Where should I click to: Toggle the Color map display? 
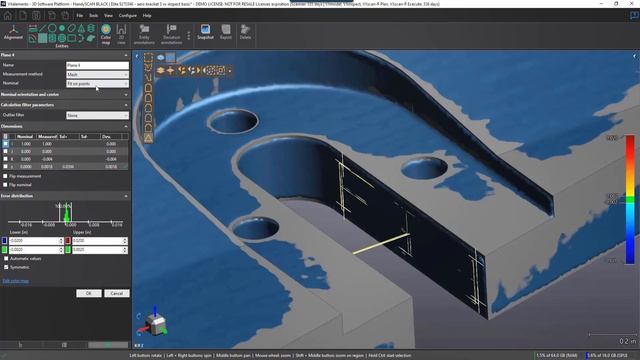(x=106, y=33)
